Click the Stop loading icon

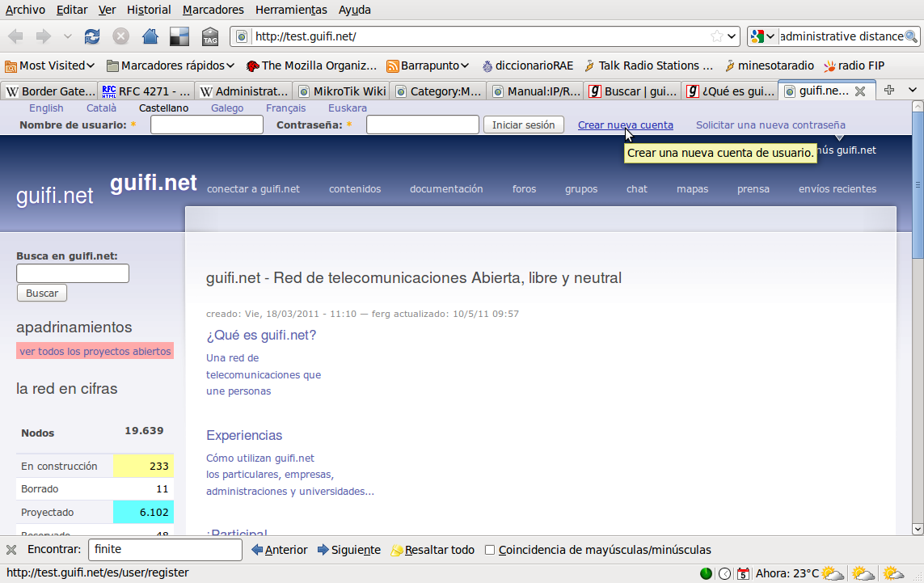(120, 36)
